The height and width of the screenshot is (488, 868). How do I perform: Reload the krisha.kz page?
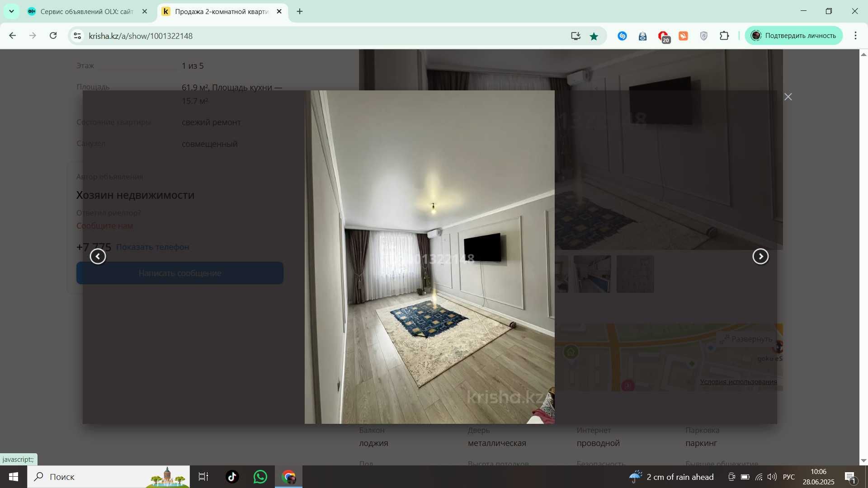coord(53,36)
